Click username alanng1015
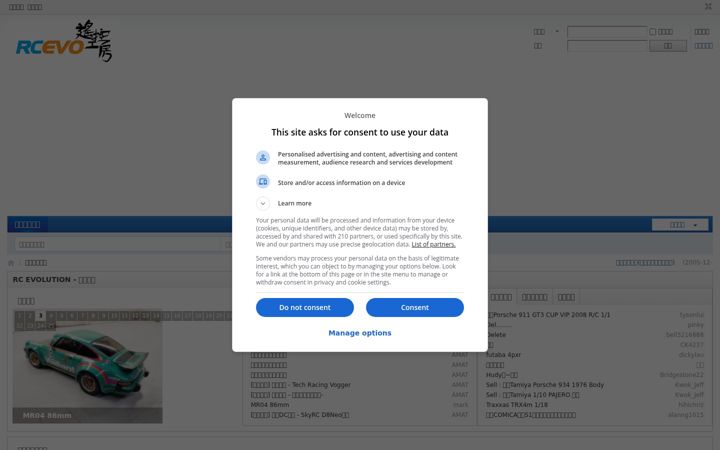This screenshot has width=720, height=450. click(686, 415)
